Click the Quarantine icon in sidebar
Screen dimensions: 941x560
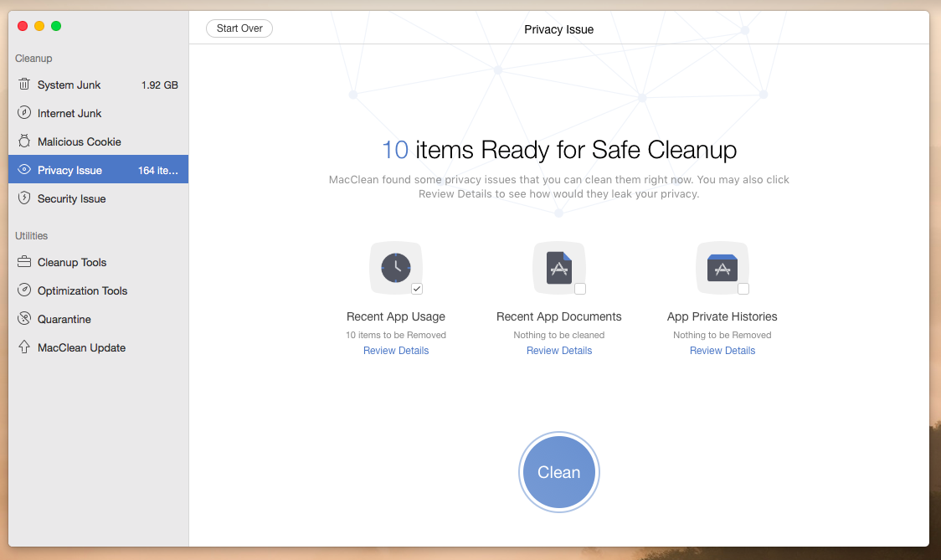coord(24,319)
